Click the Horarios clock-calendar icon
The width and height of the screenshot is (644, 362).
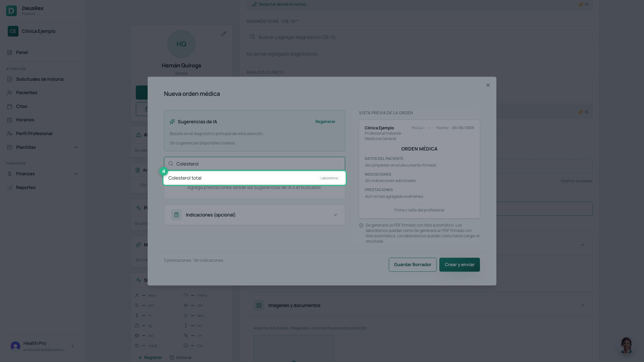click(9, 120)
